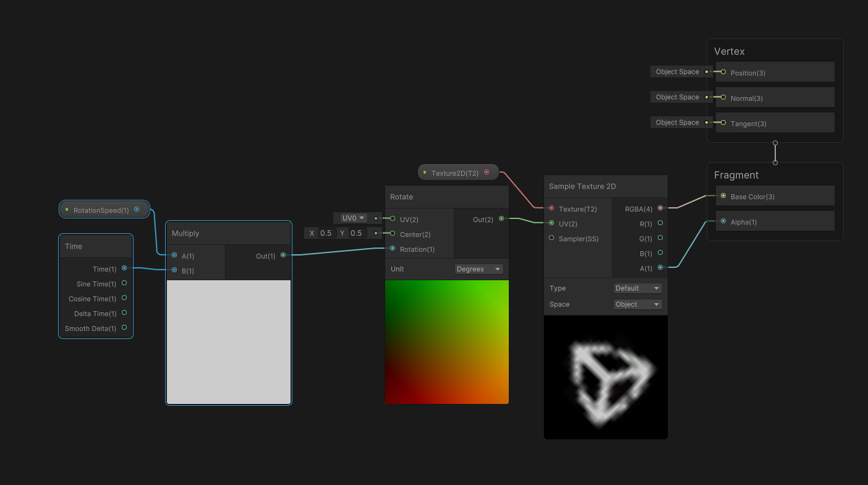
Task: Click the Alpha(1) fragment input port
Action: point(723,221)
